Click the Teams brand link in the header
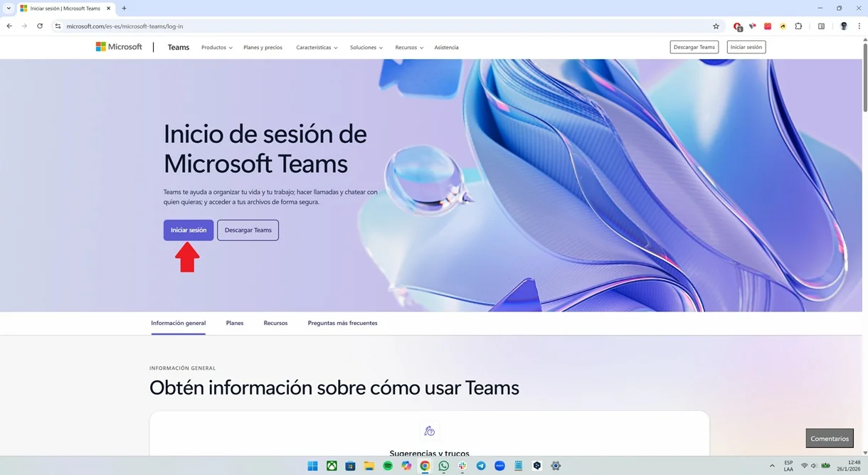The width and height of the screenshot is (868, 475). (179, 48)
